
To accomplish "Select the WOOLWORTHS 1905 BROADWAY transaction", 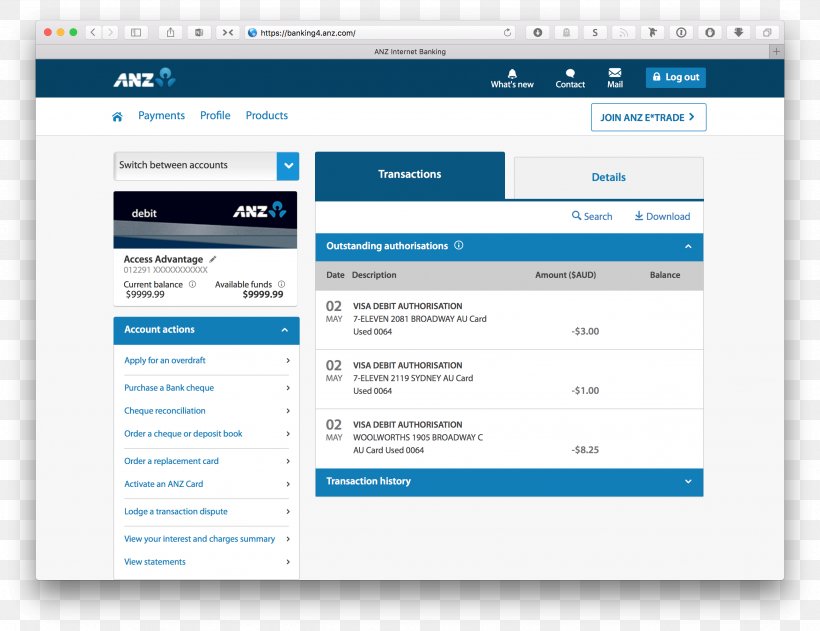I will click(509, 438).
